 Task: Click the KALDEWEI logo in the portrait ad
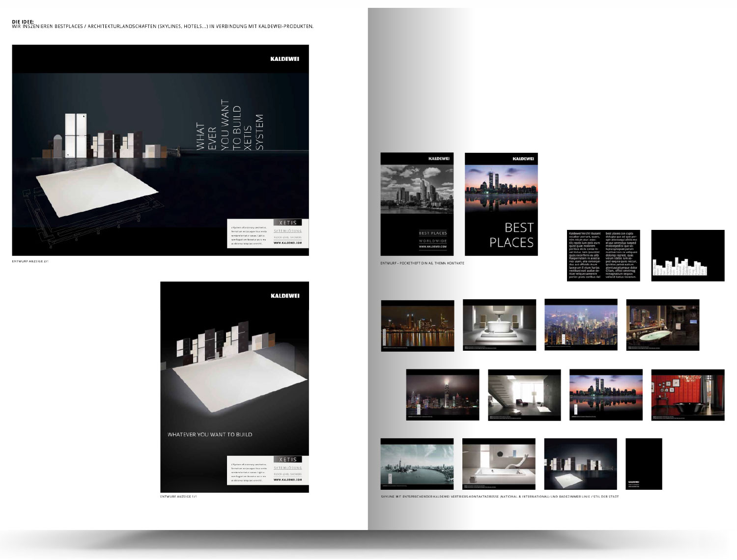[x=285, y=296]
